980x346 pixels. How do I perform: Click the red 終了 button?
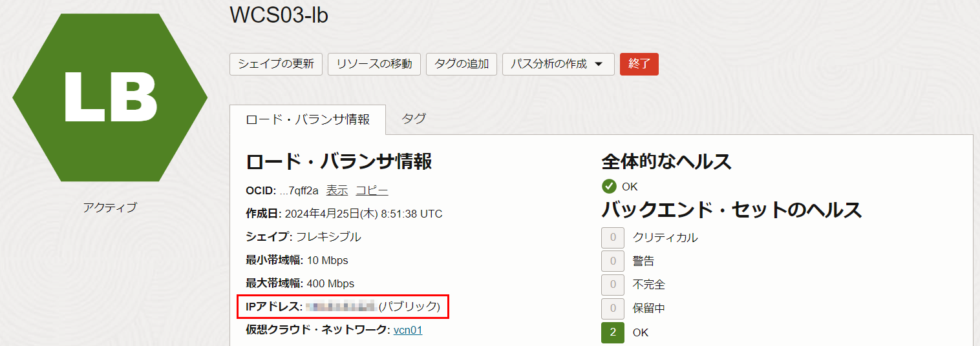point(639,64)
